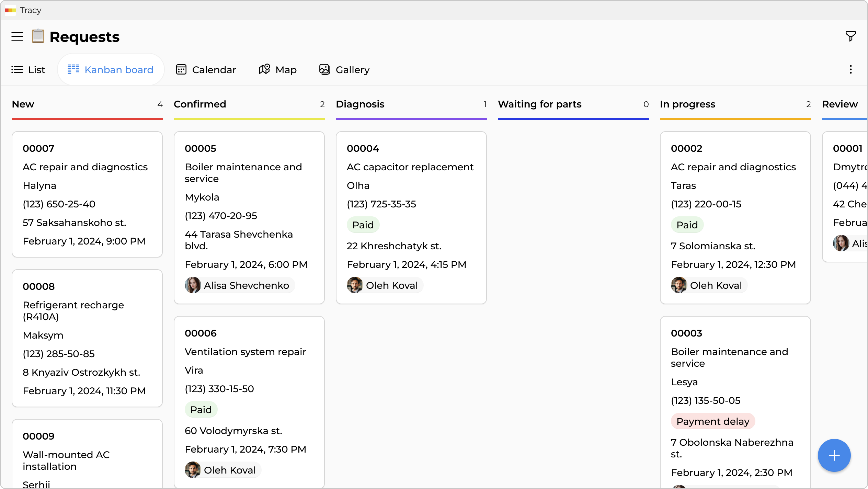868x489 pixels.
Task: Open the Gallery view tab
Action: tap(344, 70)
